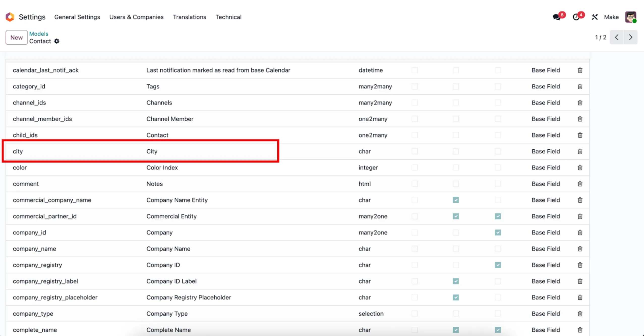Click the 1 / 2 pager counter

(x=600, y=38)
